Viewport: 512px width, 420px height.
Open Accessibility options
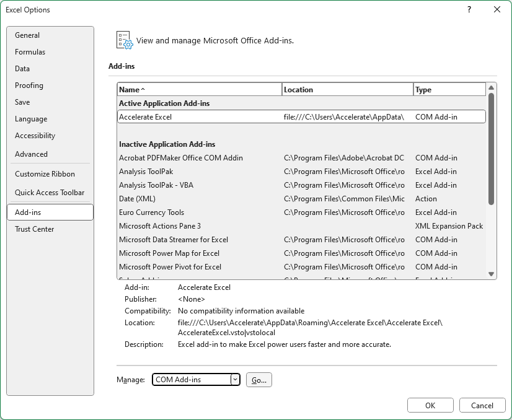(50, 136)
